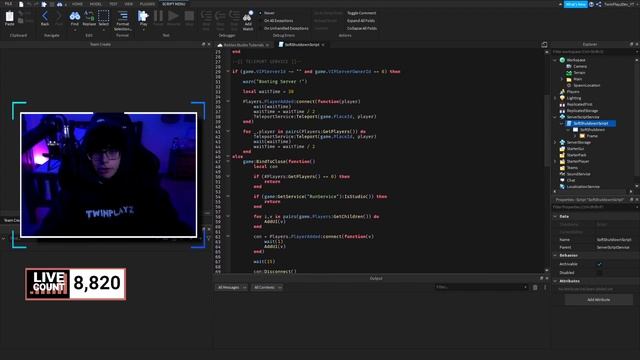Click the SoundService icon in Explorer

[x=562, y=174]
